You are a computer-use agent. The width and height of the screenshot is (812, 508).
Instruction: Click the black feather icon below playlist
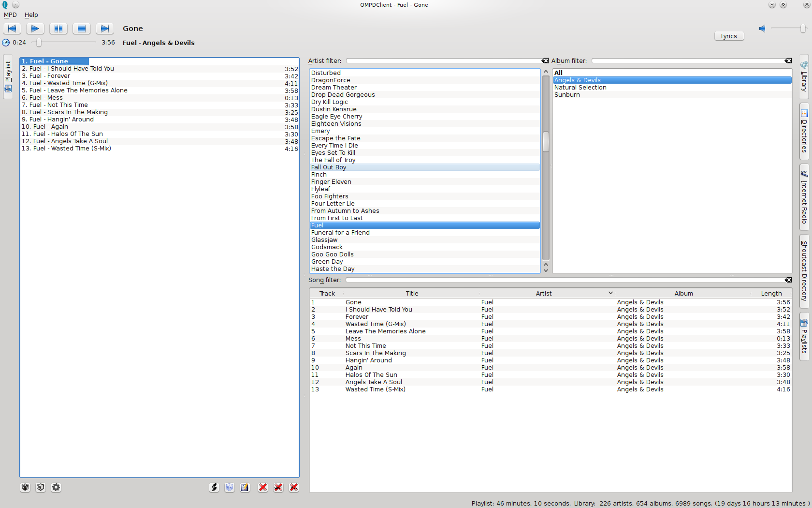[x=214, y=487]
